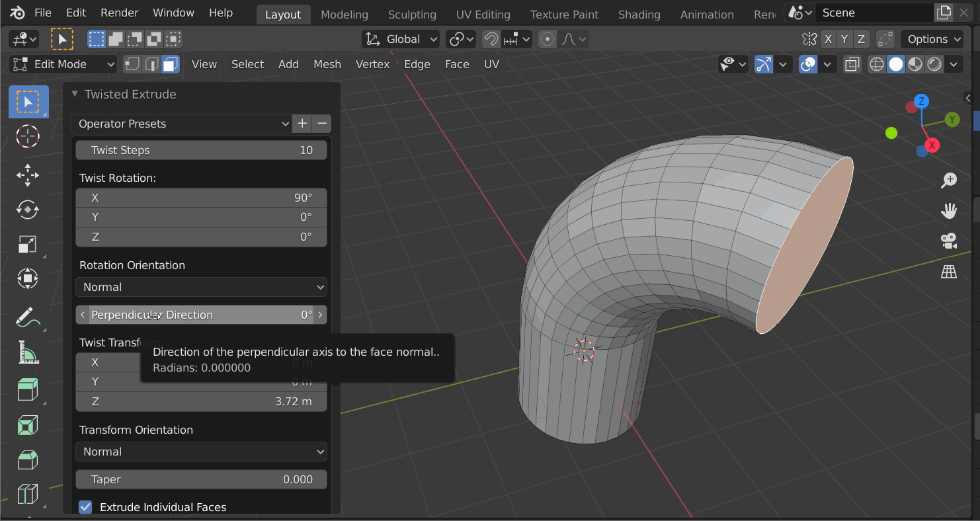Choose the Move tool
The width and height of the screenshot is (980, 521).
[28, 175]
